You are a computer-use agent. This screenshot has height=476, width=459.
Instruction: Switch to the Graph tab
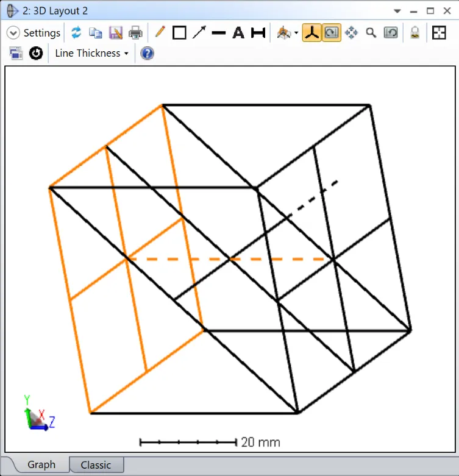pos(41,464)
